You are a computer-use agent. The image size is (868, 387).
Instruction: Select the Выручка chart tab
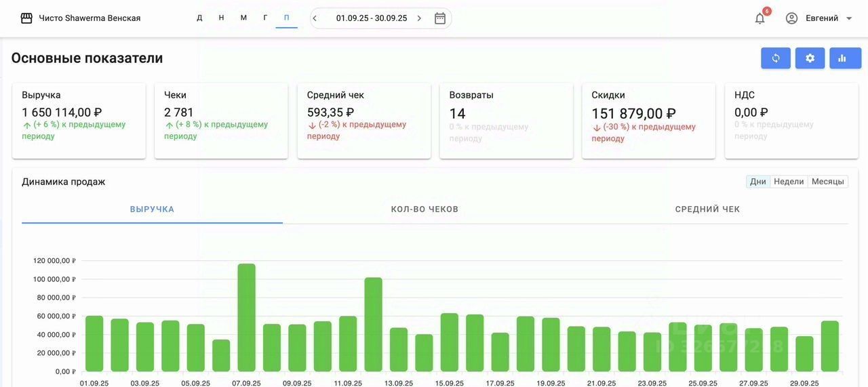[152, 209]
